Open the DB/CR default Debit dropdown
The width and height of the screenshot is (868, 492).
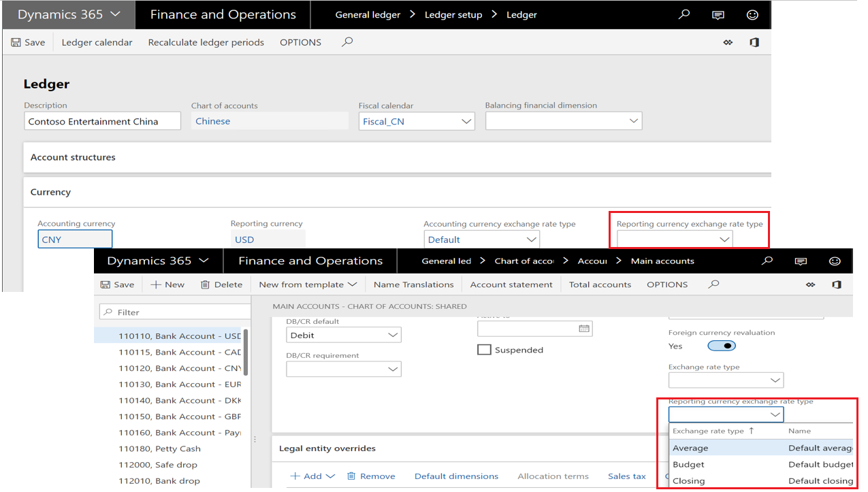(x=393, y=335)
